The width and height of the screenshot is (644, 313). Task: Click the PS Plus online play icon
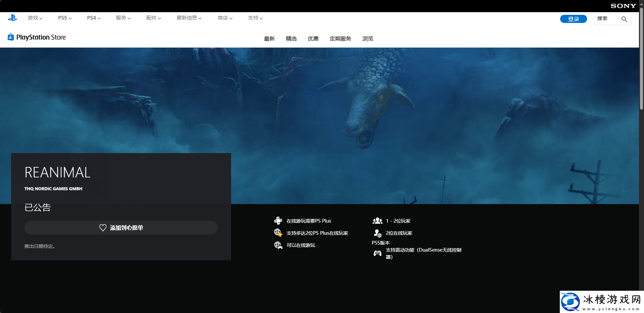[x=278, y=221]
